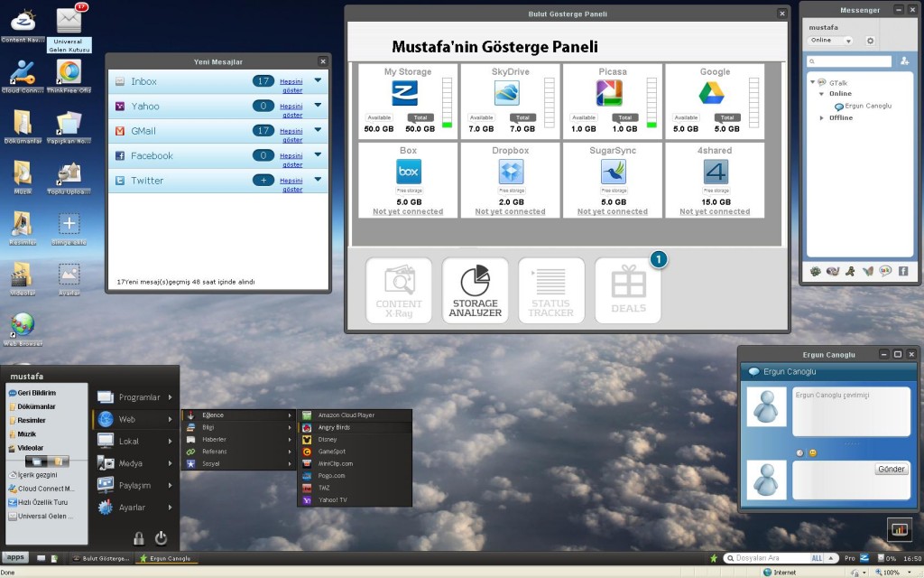Toggle the window view in apps menu switcher
The height and width of the screenshot is (578, 924).
[36, 461]
